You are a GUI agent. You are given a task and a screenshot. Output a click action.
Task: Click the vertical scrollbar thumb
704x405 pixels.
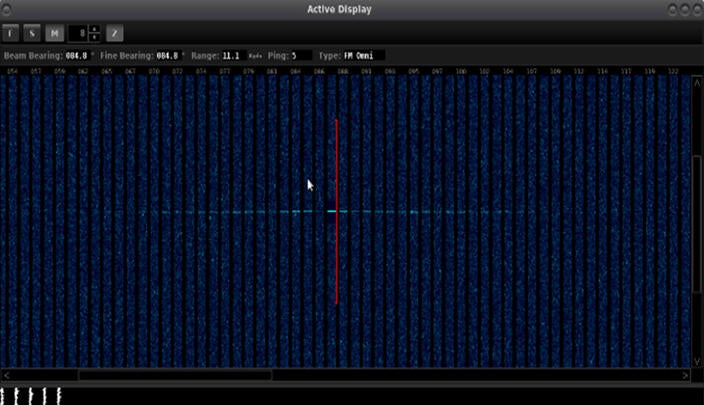point(697,225)
